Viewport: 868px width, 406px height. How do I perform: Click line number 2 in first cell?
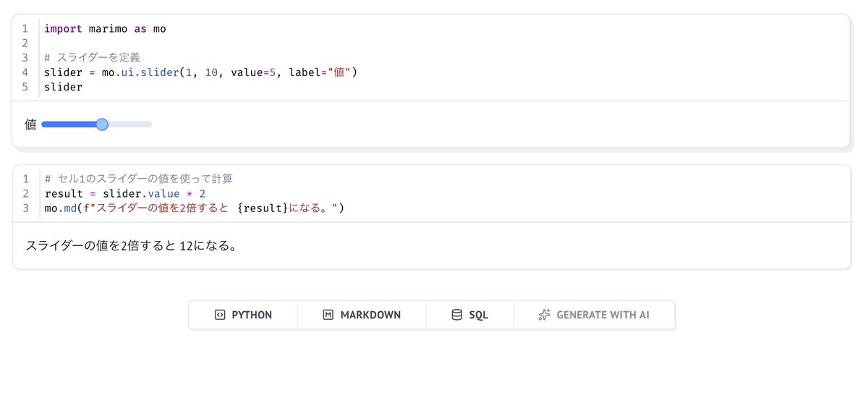(25, 43)
